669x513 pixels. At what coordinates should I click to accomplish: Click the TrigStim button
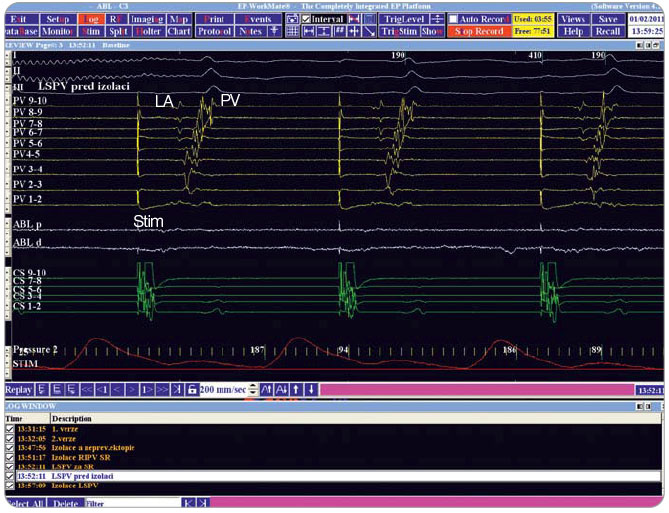399,31
